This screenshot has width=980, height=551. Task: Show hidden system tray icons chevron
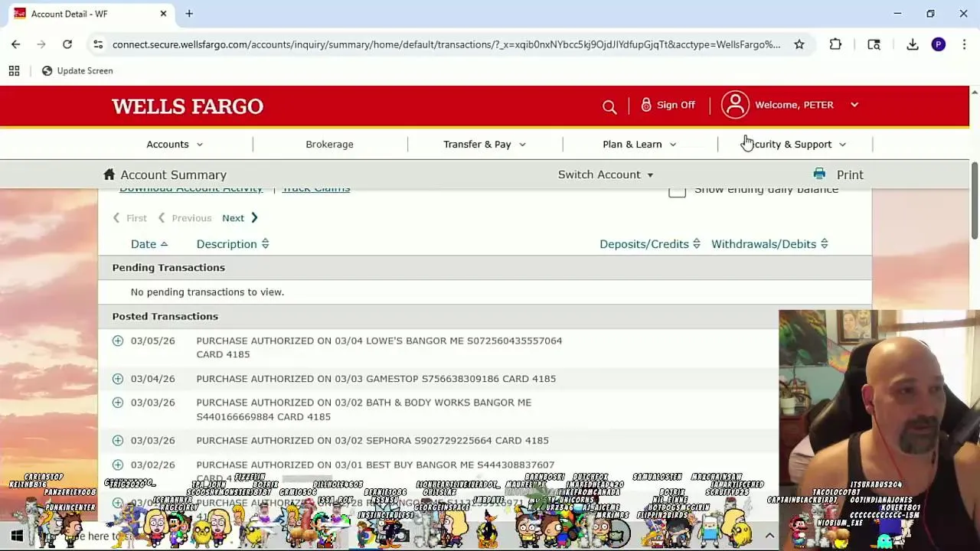coord(769,536)
